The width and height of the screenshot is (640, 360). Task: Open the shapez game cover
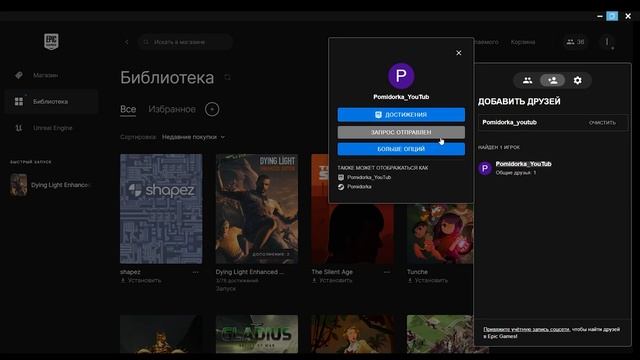[161, 209]
